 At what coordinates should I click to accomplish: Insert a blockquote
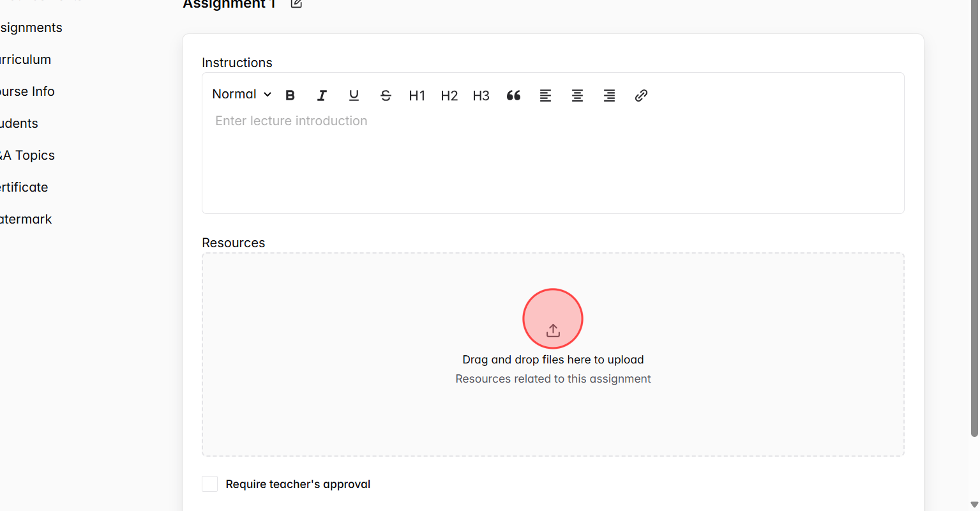point(513,95)
